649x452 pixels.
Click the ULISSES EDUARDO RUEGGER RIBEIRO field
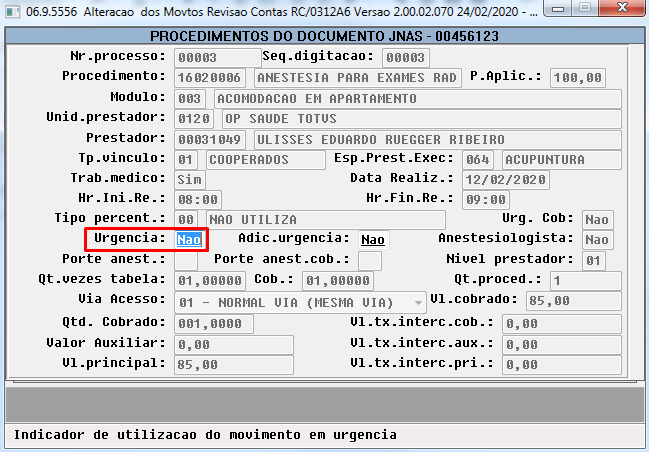pos(438,139)
